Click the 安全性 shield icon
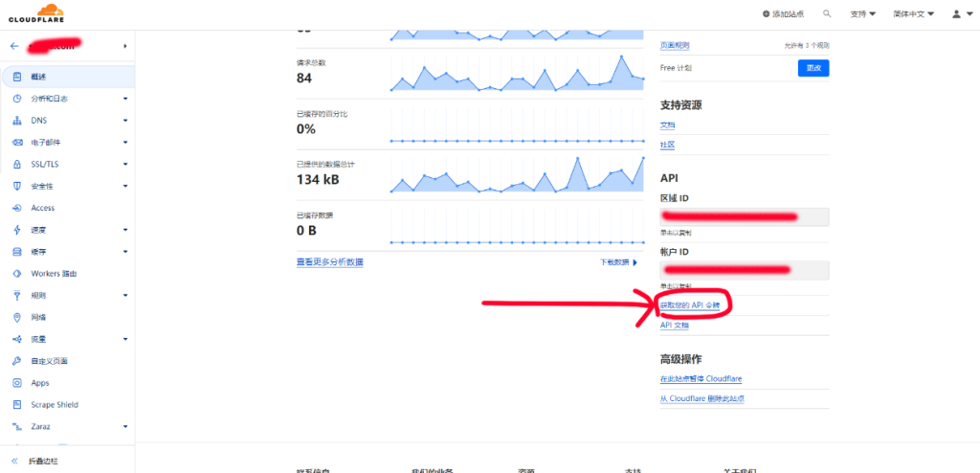The width and height of the screenshot is (980, 473). click(x=17, y=186)
